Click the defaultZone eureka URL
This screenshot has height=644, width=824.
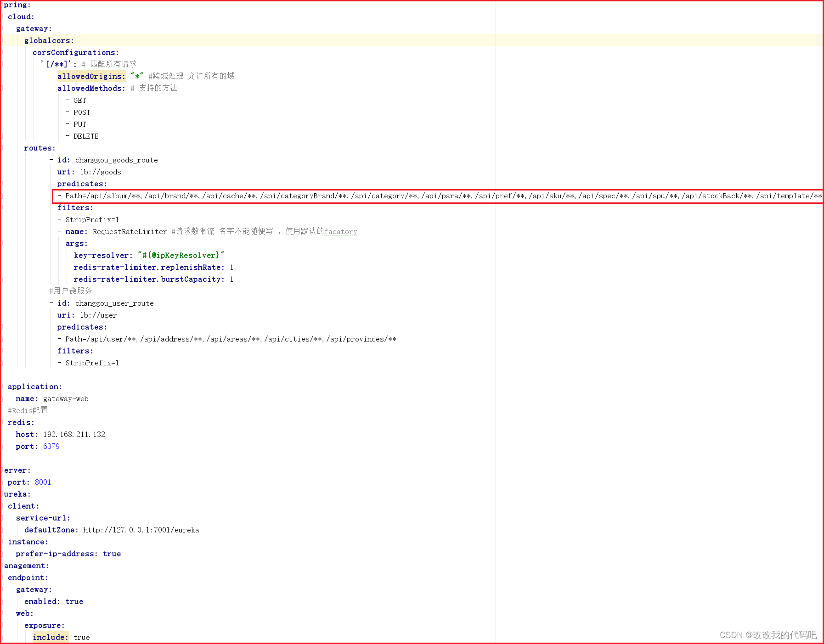click(141, 530)
